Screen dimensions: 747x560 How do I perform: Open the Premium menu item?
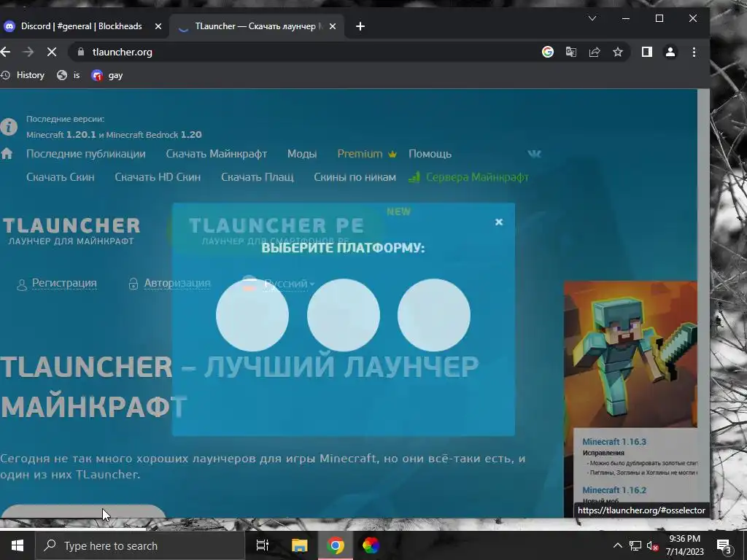pyautogui.click(x=367, y=154)
